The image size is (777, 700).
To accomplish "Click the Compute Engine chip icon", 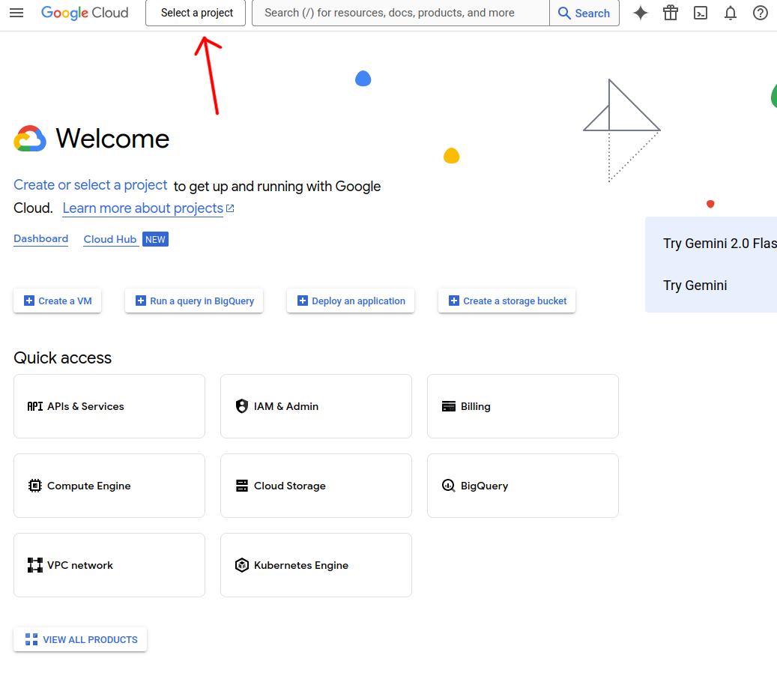I will tap(34, 486).
